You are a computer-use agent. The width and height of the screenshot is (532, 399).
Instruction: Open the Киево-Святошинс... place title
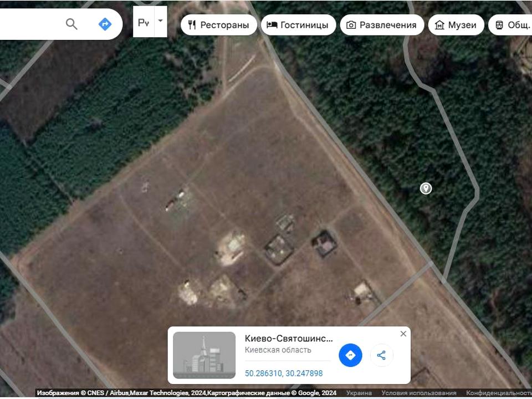click(289, 339)
